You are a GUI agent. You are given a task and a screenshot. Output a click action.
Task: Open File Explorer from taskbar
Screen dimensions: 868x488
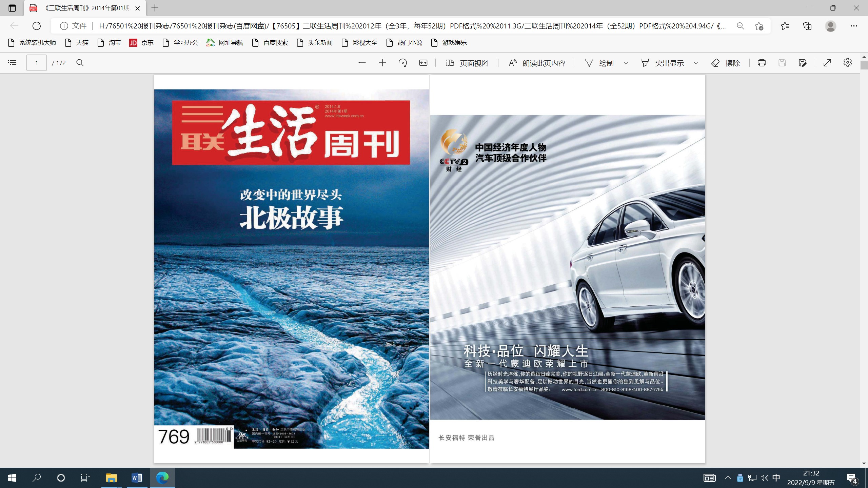[x=111, y=478]
